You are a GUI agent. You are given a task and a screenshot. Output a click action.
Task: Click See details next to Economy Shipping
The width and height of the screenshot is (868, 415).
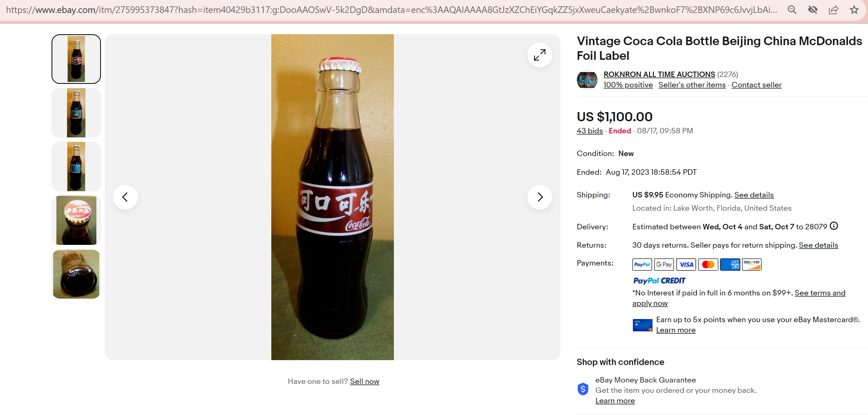pos(753,195)
